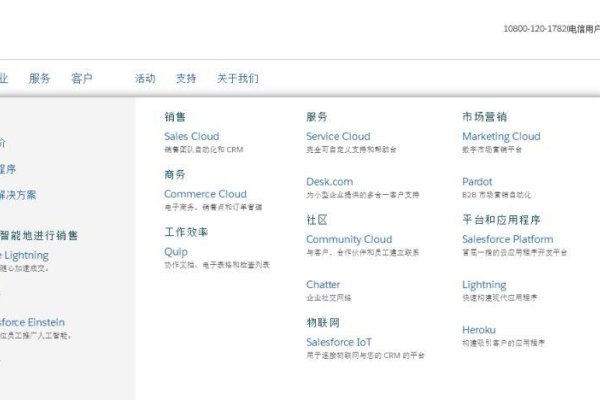Screen dimensions: 600x400
Task: Go to the Pardot link
Action: pyautogui.click(x=477, y=182)
